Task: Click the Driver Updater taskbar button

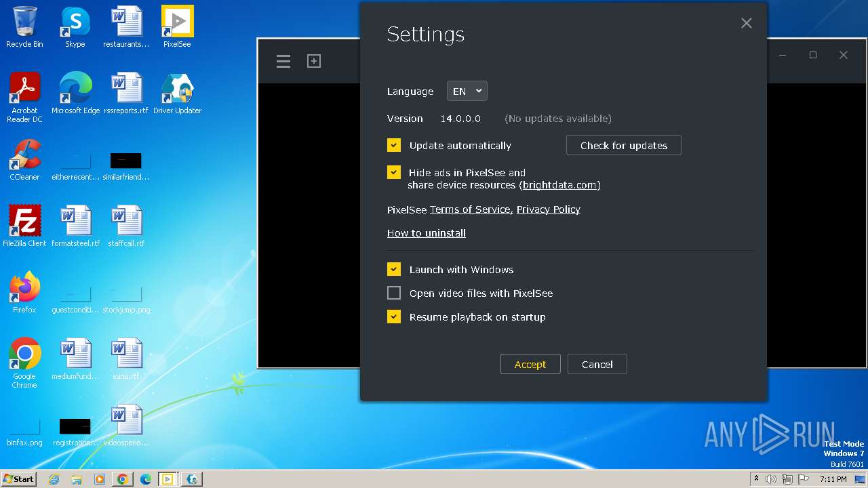Action: (x=192, y=479)
